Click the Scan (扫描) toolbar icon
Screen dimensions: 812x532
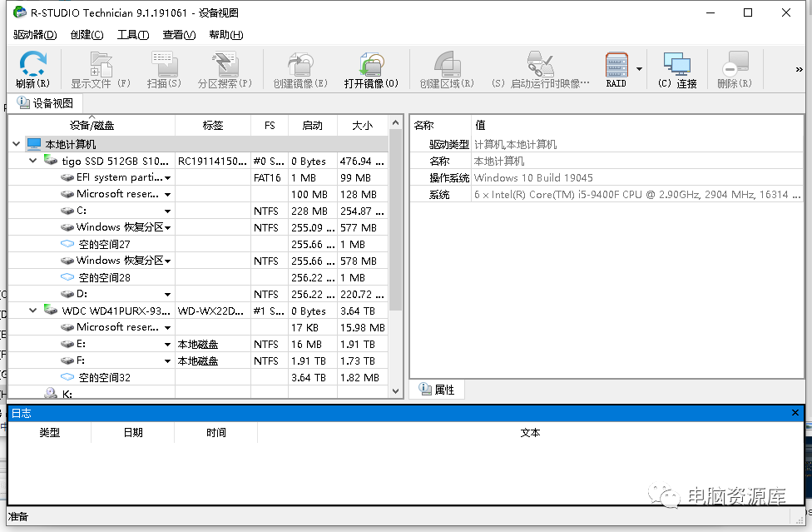pos(164,64)
